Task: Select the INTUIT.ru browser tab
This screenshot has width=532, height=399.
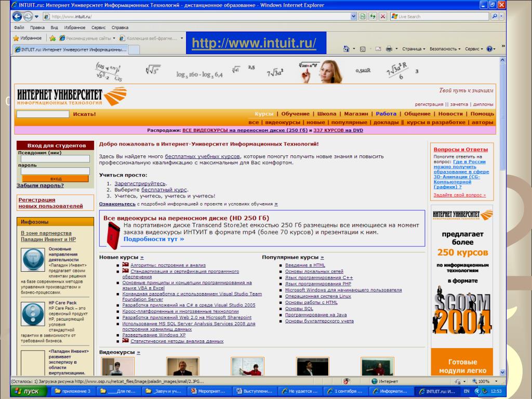Action: point(71,49)
